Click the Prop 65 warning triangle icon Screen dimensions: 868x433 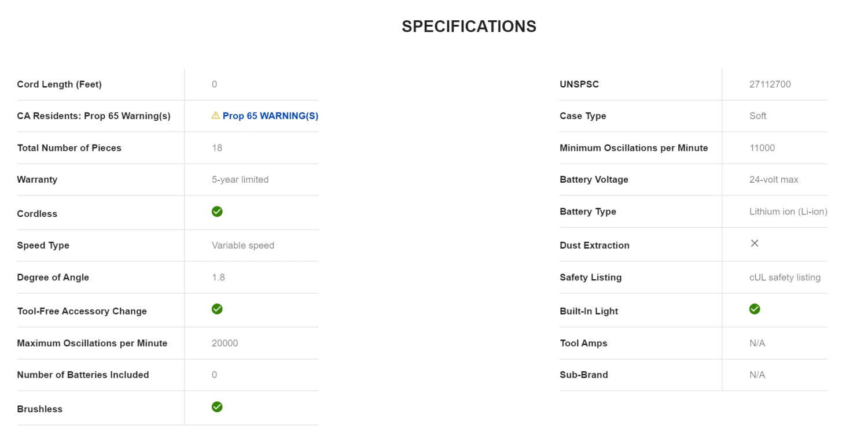click(216, 116)
